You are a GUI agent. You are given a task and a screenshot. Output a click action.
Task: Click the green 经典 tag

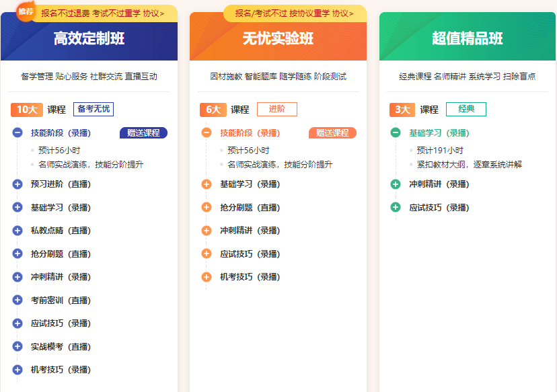(466, 109)
